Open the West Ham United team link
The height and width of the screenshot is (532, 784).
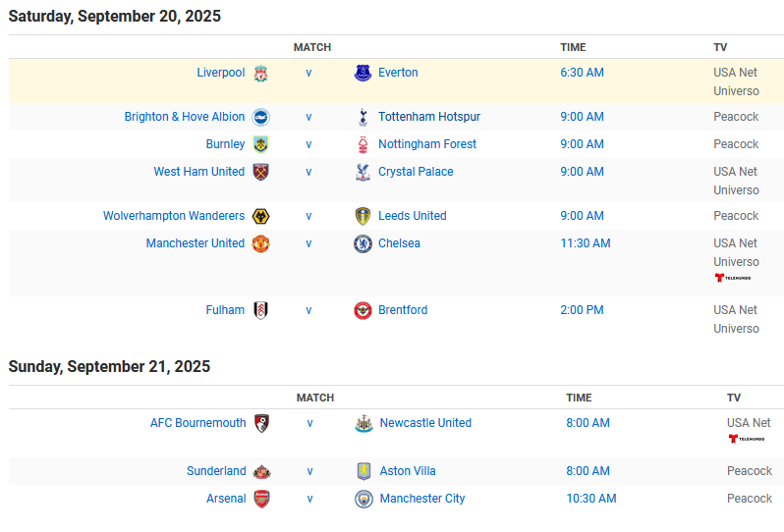[x=199, y=172]
